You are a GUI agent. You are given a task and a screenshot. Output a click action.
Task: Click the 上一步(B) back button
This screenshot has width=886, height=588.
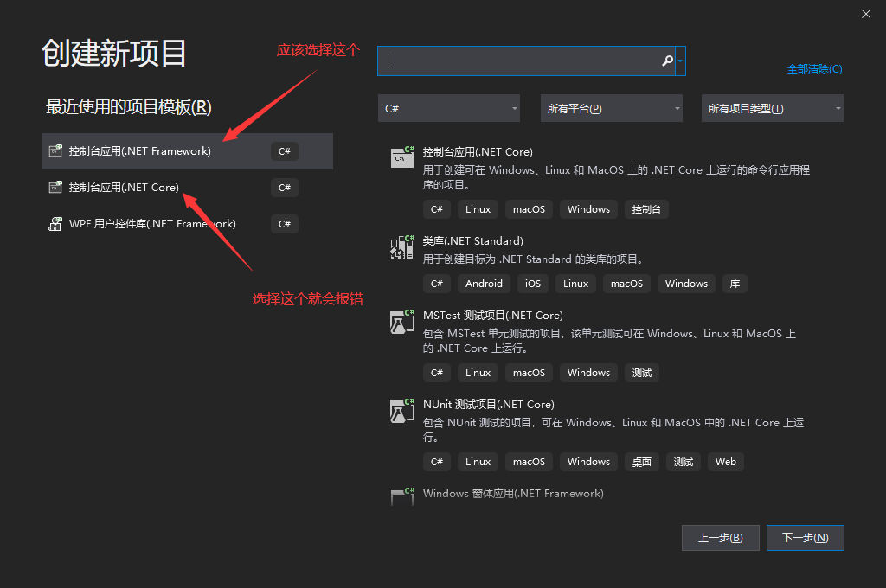click(x=721, y=538)
